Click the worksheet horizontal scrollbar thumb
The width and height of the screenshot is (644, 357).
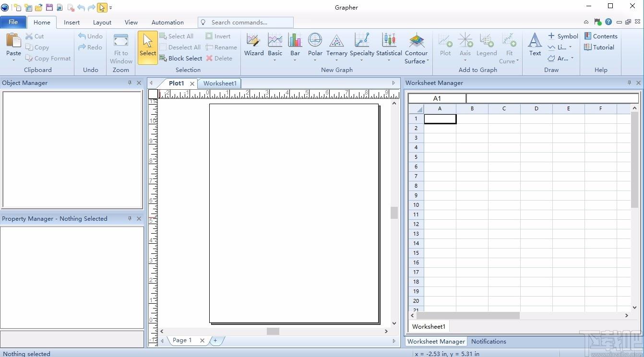pos(468,315)
